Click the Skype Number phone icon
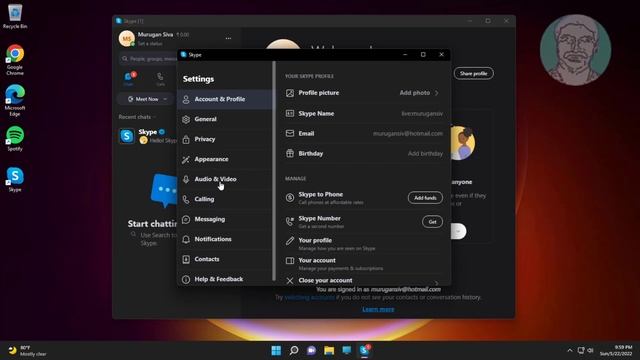The image size is (640, 360). 290,221
